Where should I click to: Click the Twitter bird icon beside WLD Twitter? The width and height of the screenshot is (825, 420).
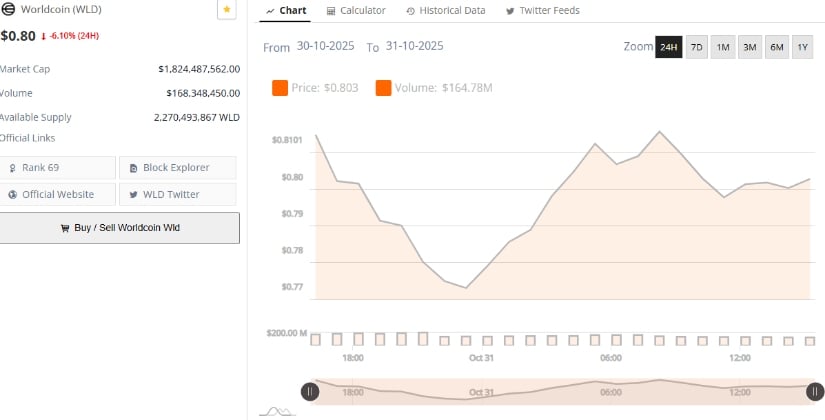pos(134,195)
